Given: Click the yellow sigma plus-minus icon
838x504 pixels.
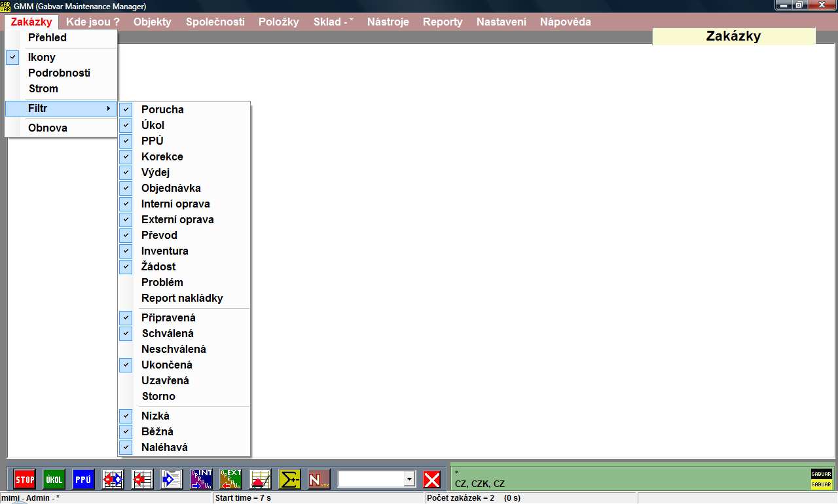Looking at the screenshot, I should coord(290,479).
